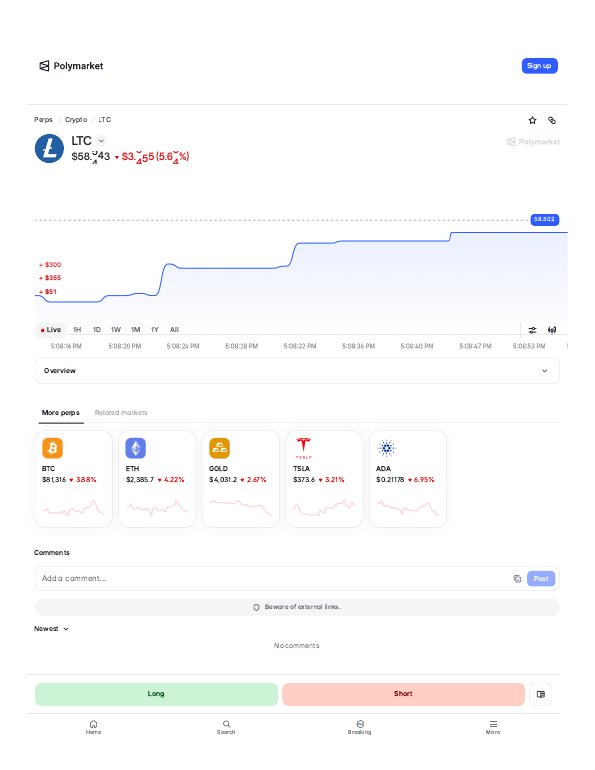
Task: Go to Home in bottom navigation
Action: tap(93, 727)
